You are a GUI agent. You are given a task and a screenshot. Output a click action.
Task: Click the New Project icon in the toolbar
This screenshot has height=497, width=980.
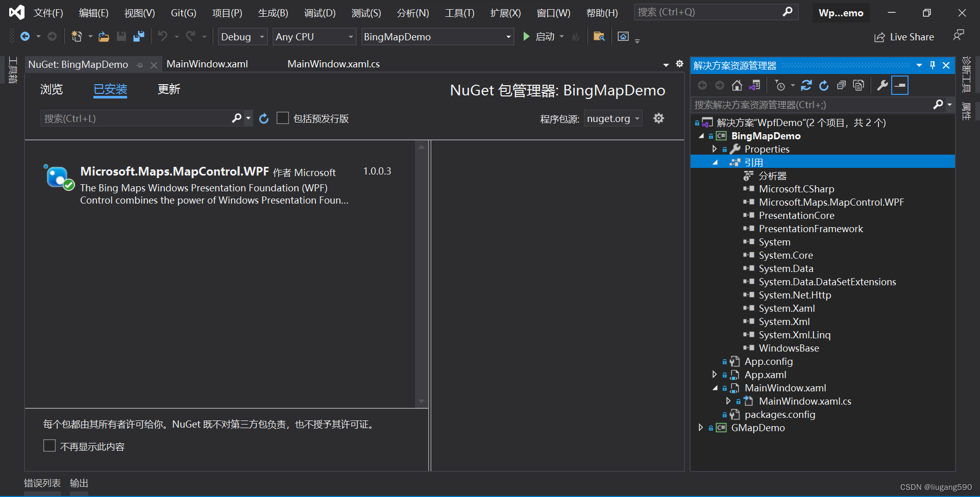(x=77, y=36)
